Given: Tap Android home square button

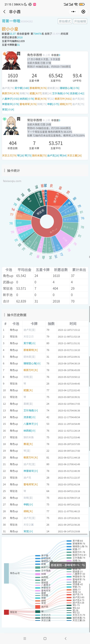Looking at the screenshot, I should click(x=45, y=638).
